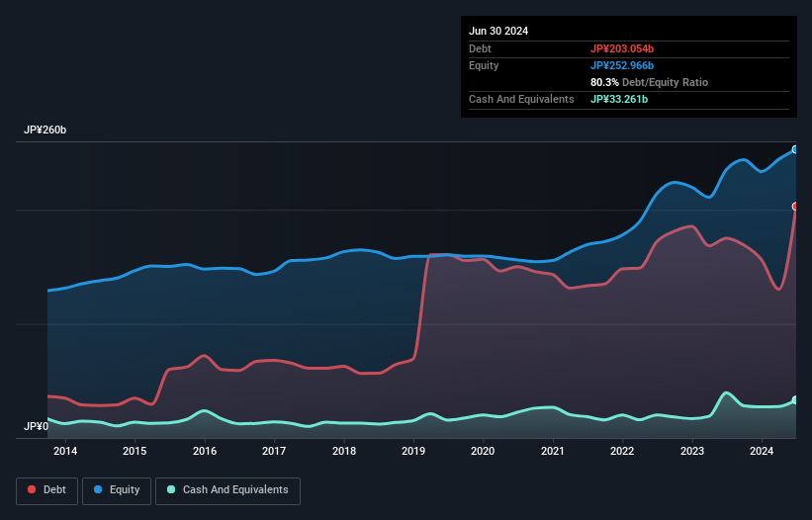Click the 80.3% Debt/Equity Ratio text
The height and width of the screenshot is (520, 812).
(x=649, y=82)
